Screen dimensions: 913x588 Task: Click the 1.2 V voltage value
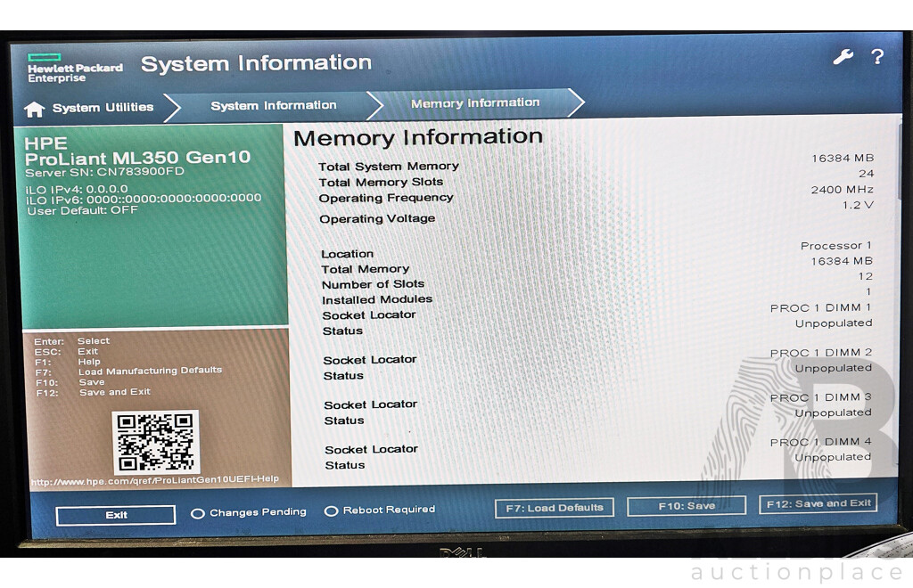[x=858, y=205]
